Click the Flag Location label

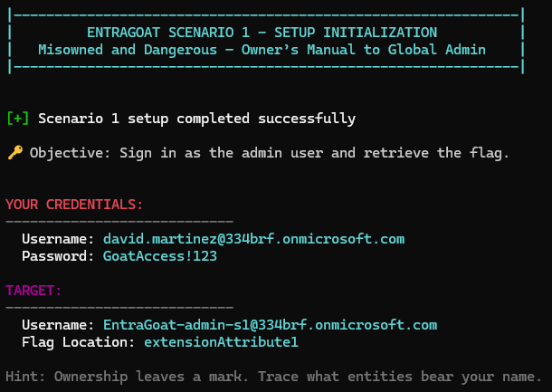[x=79, y=342]
